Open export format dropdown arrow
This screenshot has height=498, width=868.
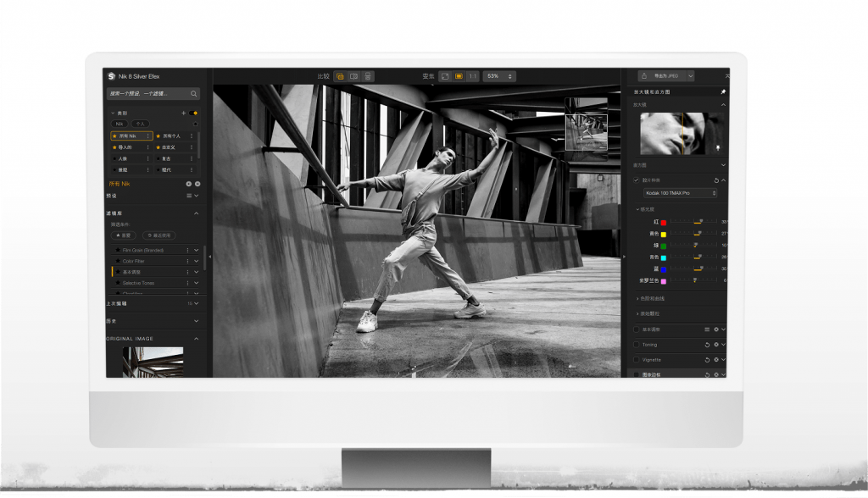tap(690, 76)
